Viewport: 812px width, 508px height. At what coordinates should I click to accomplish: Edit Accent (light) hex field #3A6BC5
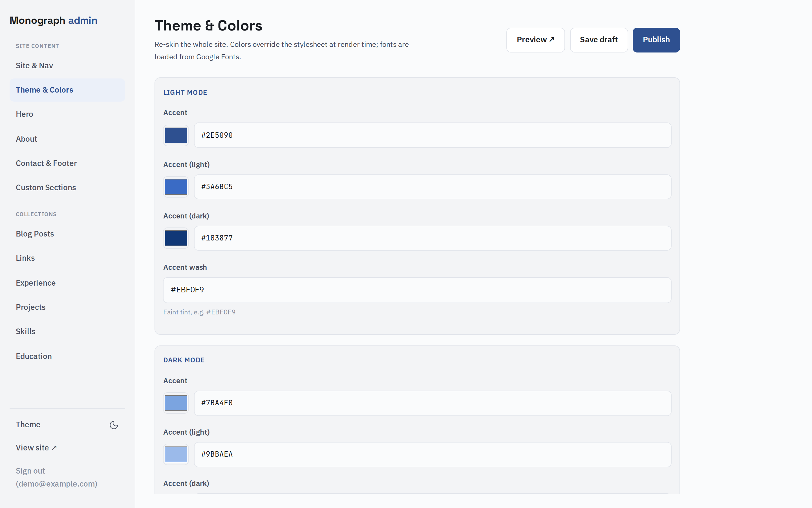[433, 187]
